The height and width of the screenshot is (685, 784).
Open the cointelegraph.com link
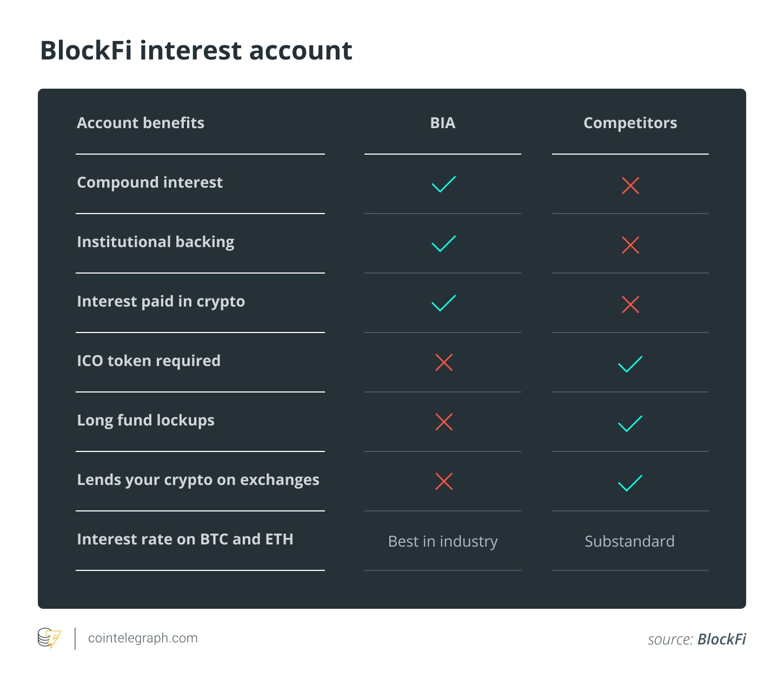pos(143,638)
